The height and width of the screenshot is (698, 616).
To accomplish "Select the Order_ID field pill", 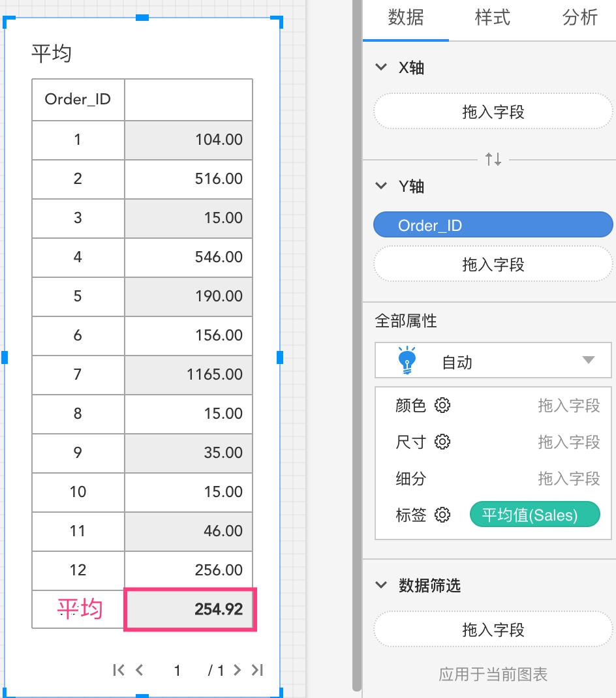I will (493, 226).
